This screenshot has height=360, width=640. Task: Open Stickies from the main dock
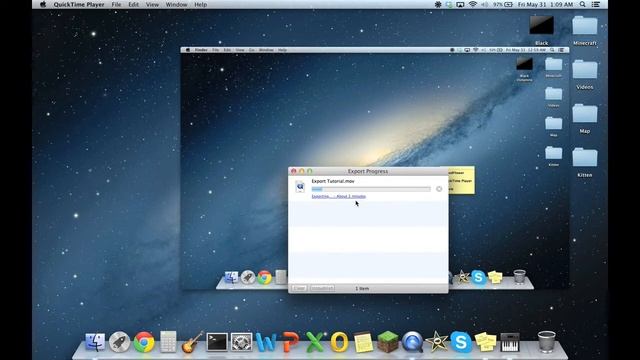point(485,342)
